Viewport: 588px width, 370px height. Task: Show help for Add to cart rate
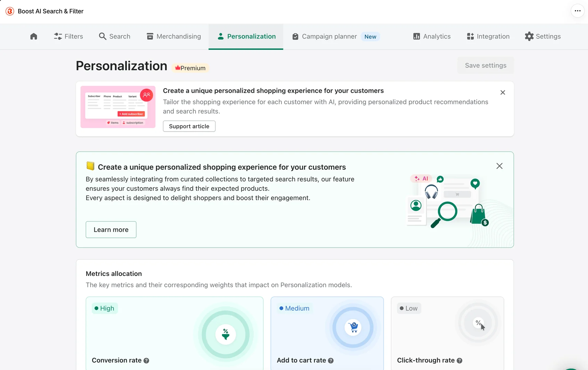(x=331, y=361)
